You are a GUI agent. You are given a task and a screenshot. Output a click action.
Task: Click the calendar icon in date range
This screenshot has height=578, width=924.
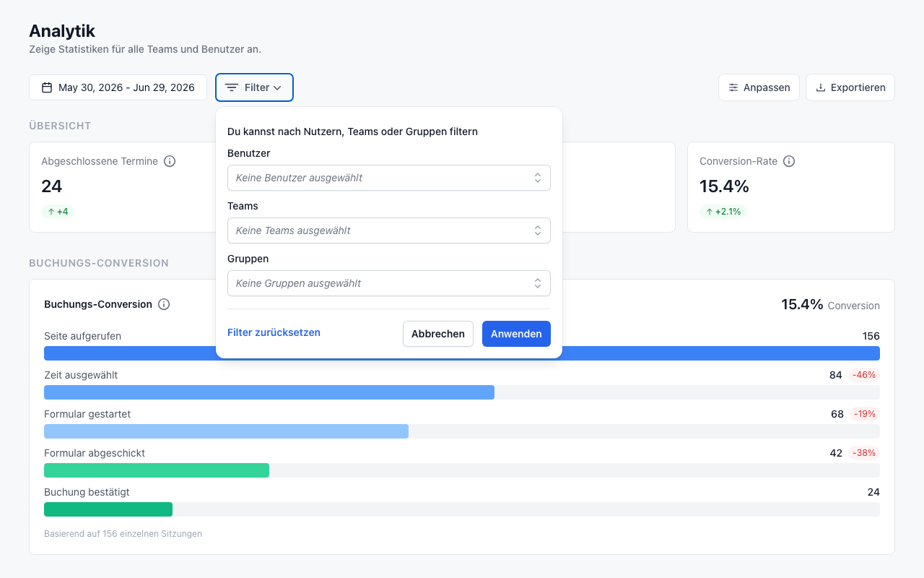(47, 87)
